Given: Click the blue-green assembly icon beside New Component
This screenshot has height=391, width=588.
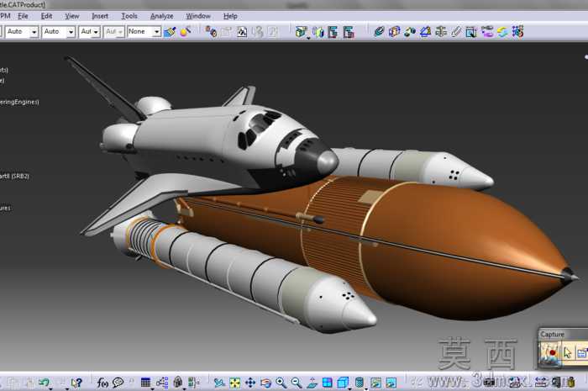Looking at the screenshot, I should point(318,32).
